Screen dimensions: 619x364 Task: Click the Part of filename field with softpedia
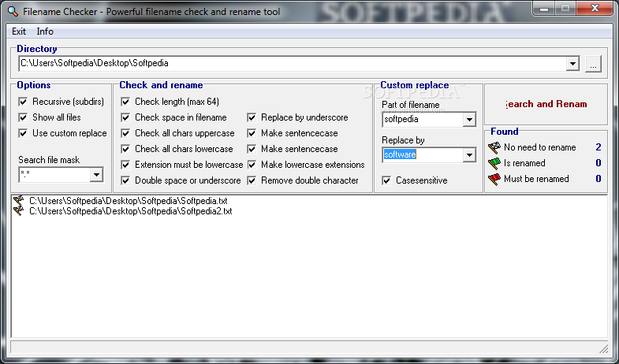[423, 120]
